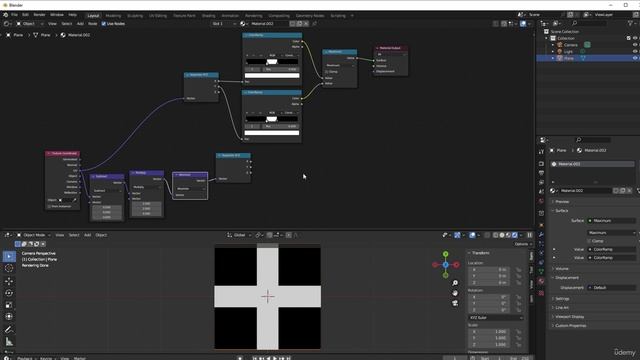Toggle visibility eye for Collection in outliner
This screenshot has width=640, height=360.
tap(635, 38)
